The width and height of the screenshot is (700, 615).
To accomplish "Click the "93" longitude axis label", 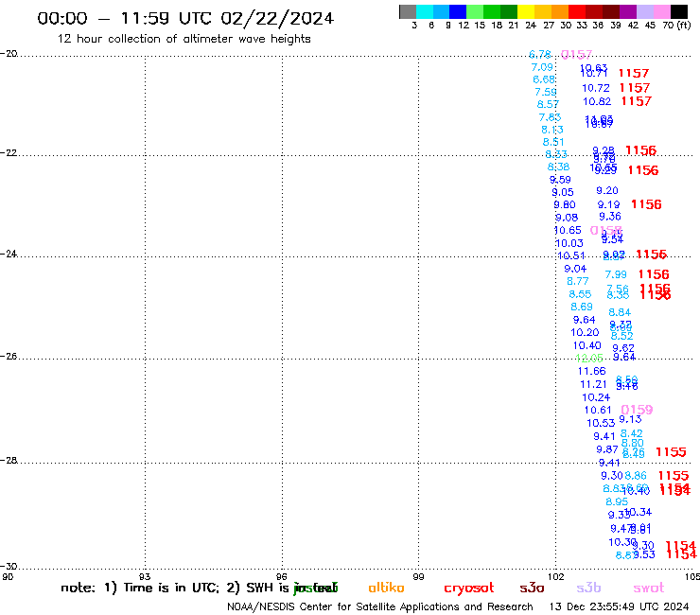I will click(145, 576).
